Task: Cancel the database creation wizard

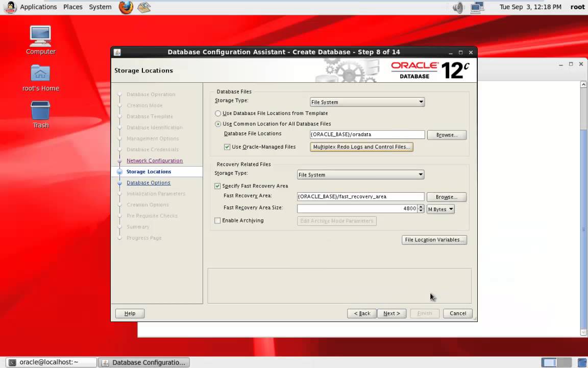Action: tap(458, 313)
